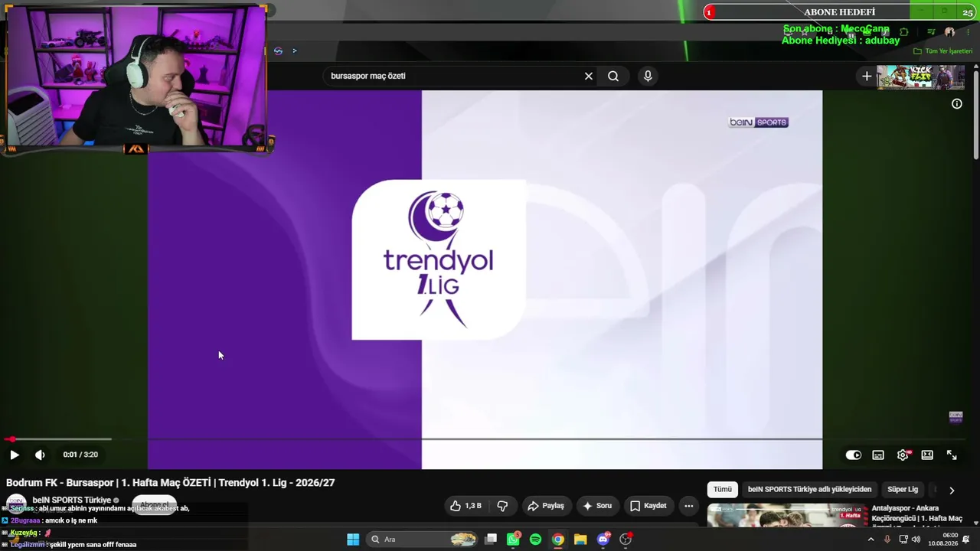Open the Create plus button
980x551 pixels.
[x=867, y=76]
